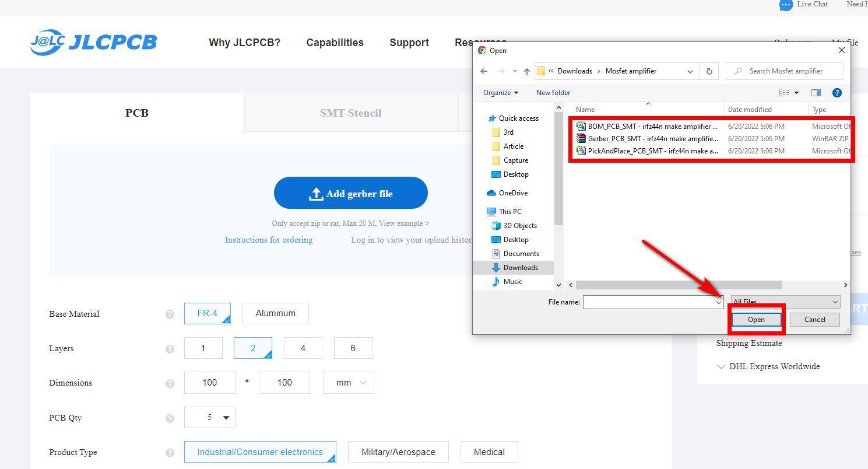This screenshot has width=868, height=469.
Task: Click the JLCPCB logo
Action: 93,42
